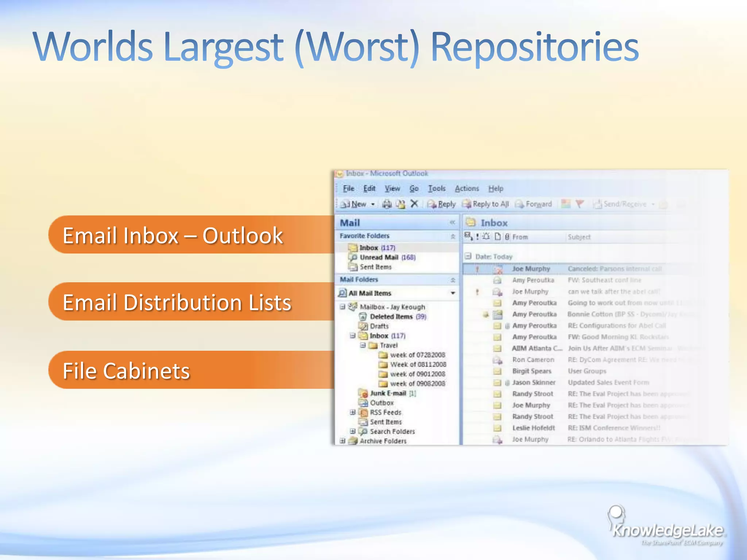Open AIIM Atlanta ECM Seminar email
The height and width of the screenshot is (560, 747).
[x=580, y=348]
